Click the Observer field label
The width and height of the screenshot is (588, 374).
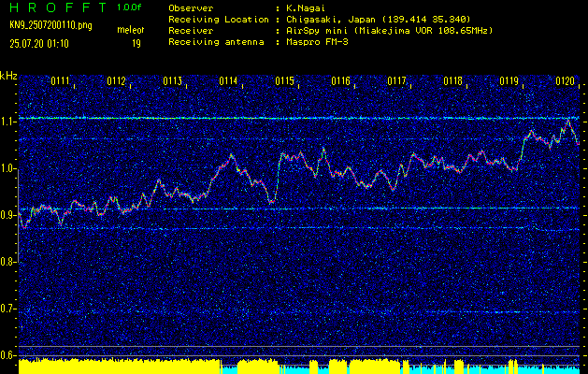coord(191,8)
